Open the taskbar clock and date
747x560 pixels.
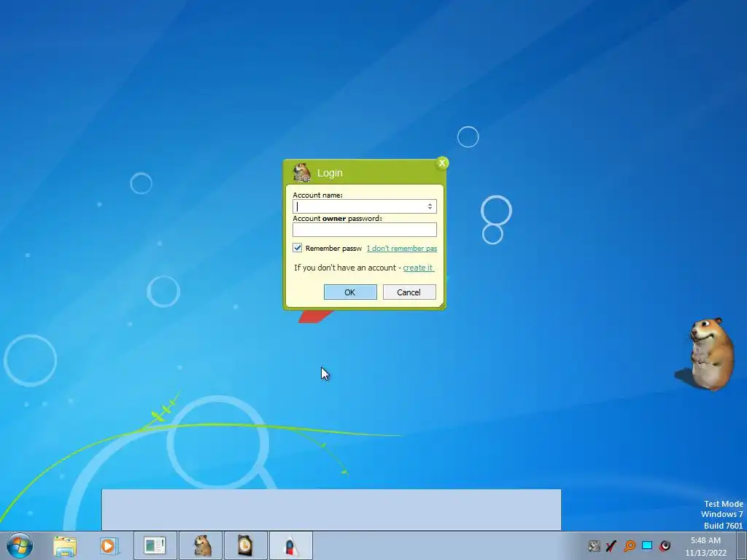pyautogui.click(x=705, y=546)
